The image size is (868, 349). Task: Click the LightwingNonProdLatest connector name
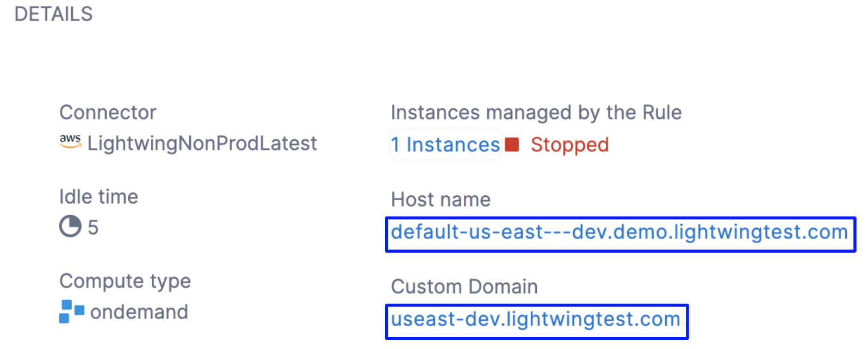(202, 144)
